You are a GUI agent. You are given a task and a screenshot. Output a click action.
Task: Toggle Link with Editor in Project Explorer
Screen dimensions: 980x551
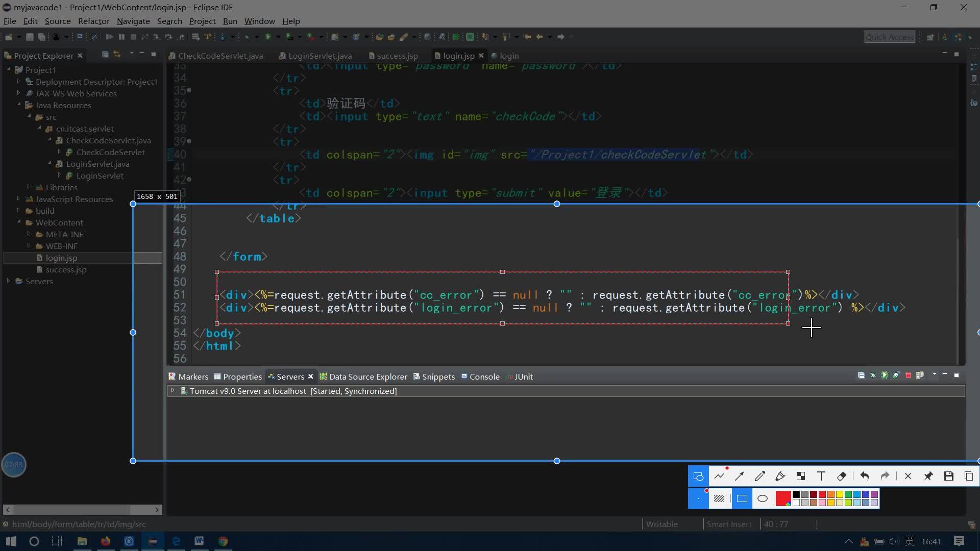117,54
